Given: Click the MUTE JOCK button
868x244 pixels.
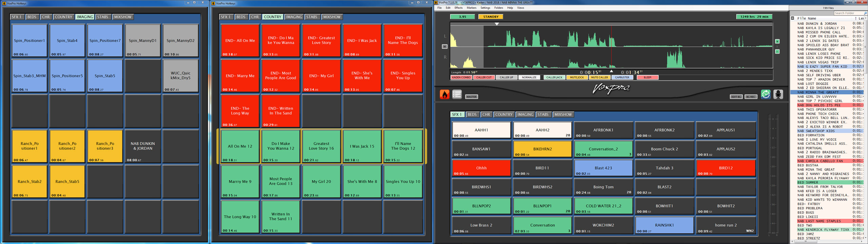Looking at the screenshot, I should [x=577, y=77].
